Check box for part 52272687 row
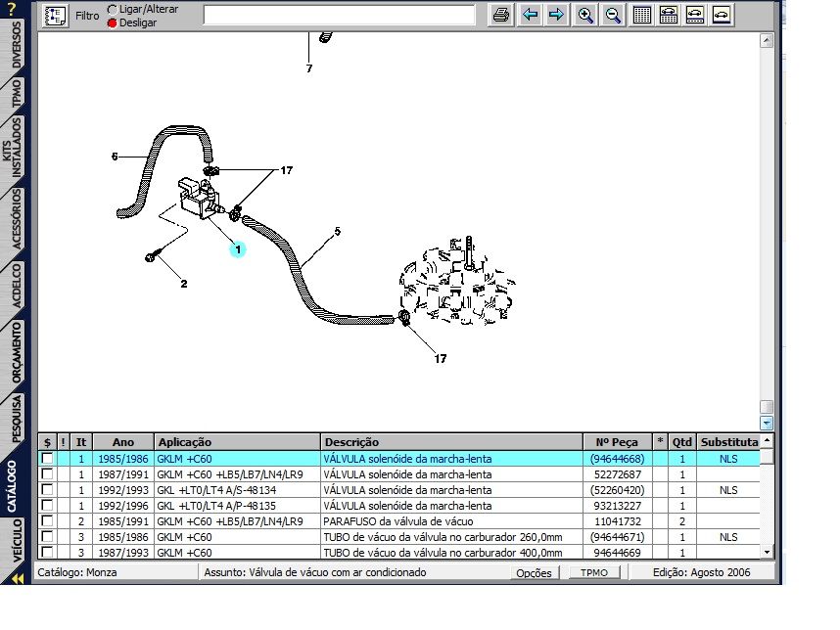Screen dimensions: 840x630 click(47, 473)
